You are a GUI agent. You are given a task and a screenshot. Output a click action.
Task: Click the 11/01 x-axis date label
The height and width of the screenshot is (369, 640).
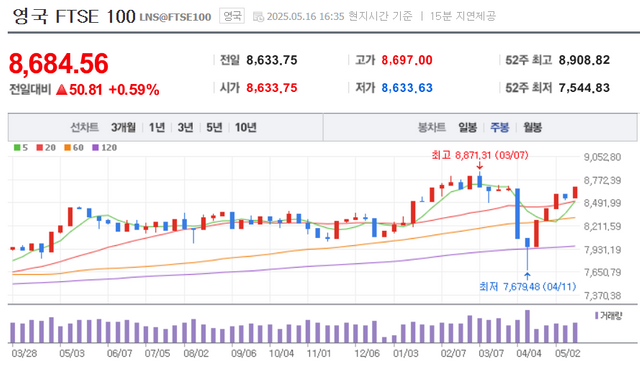click(319, 353)
